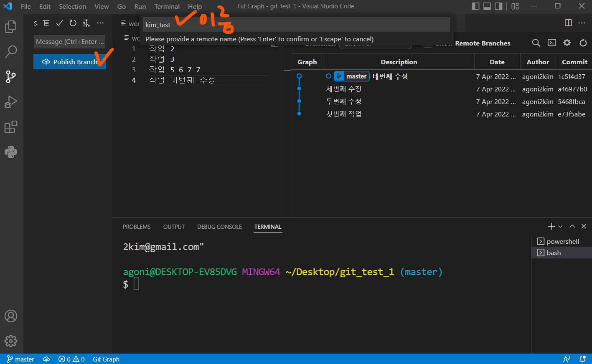Click the Author column header
Screen dimensions: 592x364
(538, 62)
